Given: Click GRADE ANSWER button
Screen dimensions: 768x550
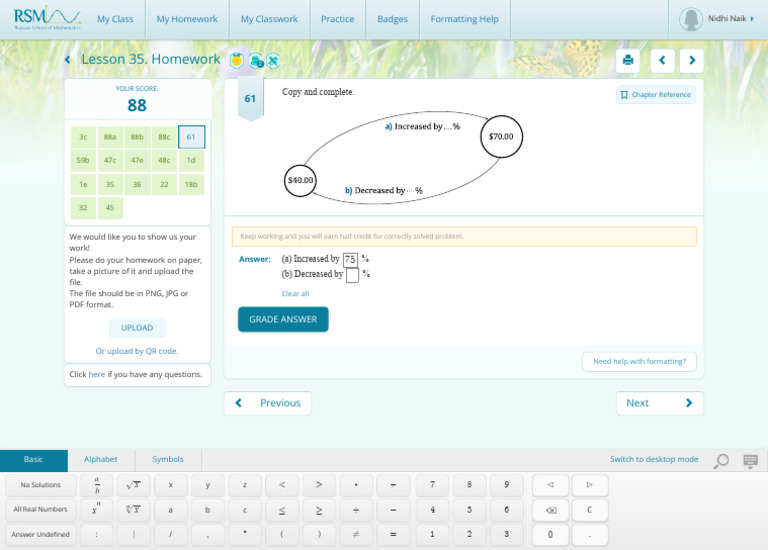Looking at the screenshot, I should pyautogui.click(x=283, y=319).
